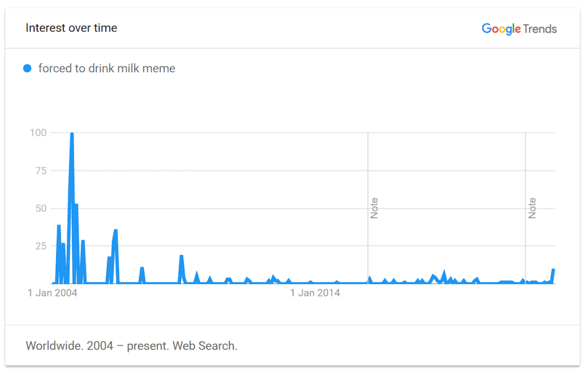Click the word 'Google' in the logo
This screenshot has height=373, width=588.
tap(501, 29)
